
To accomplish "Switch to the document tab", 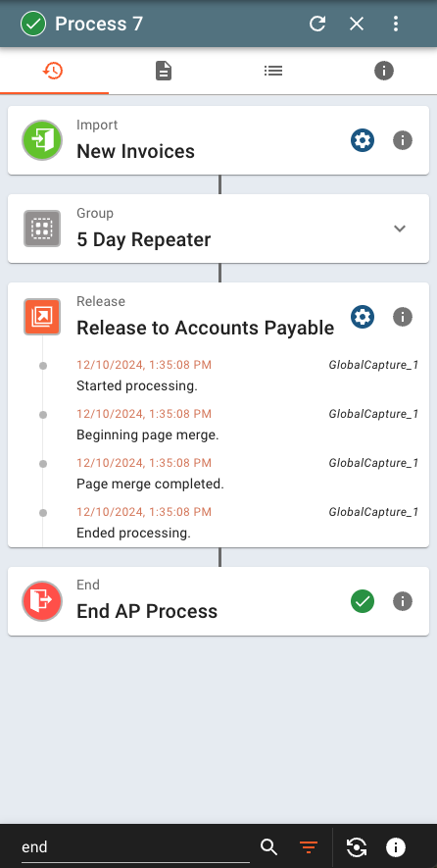I will point(164,71).
